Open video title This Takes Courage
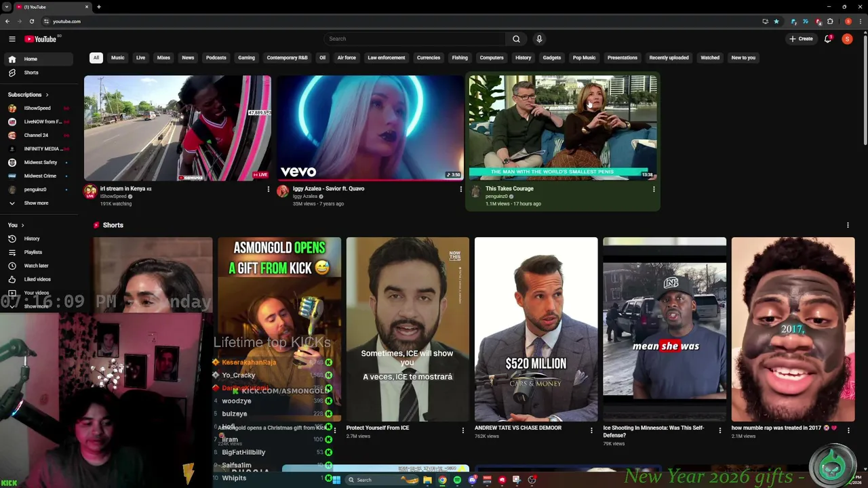Screen dimensions: 868x488 509,188
